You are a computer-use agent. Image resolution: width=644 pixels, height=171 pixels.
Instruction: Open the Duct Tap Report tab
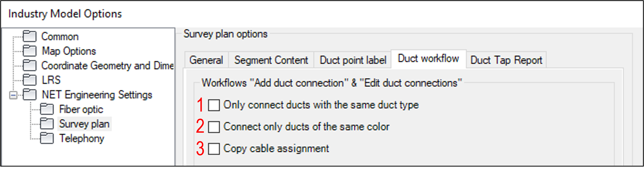pyautogui.click(x=506, y=60)
